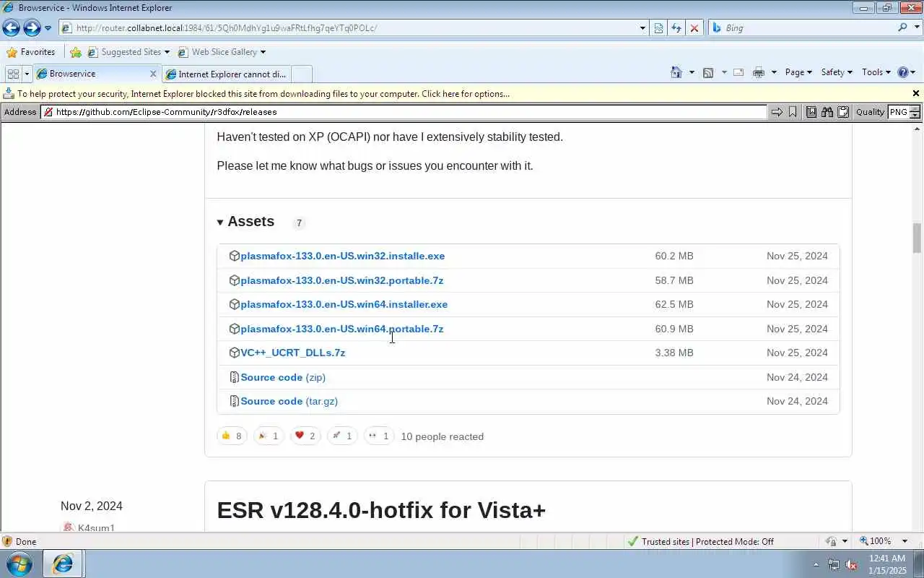924x578 pixels.
Task: Toggle the rocket reaction
Action: 342,436
